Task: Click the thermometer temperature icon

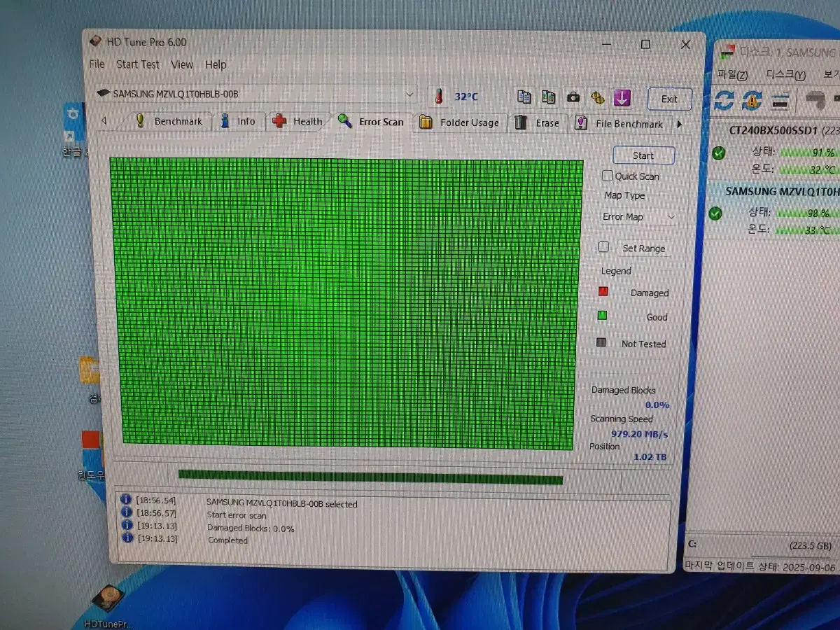Action: (x=440, y=96)
